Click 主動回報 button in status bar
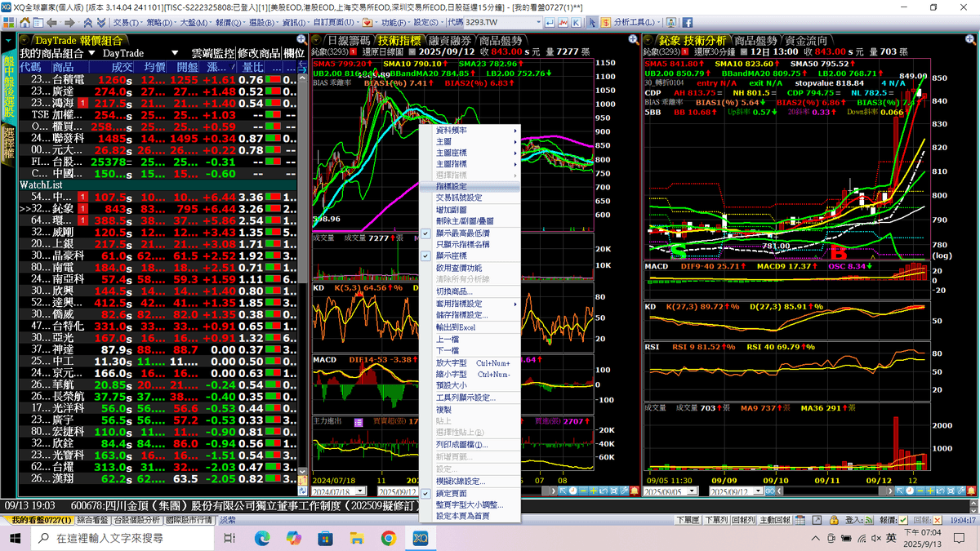Viewport: 980px width, 551px height. point(775,520)
